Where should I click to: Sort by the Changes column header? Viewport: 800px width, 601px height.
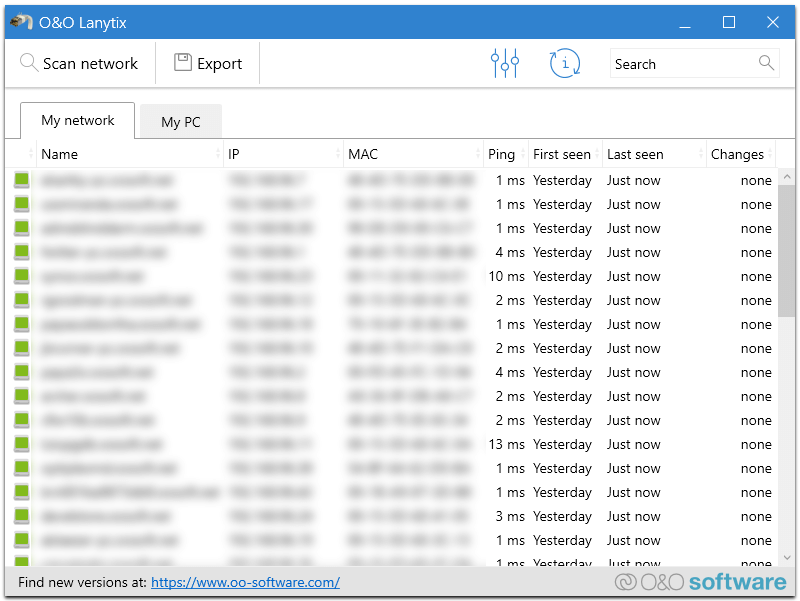point(741,154)
